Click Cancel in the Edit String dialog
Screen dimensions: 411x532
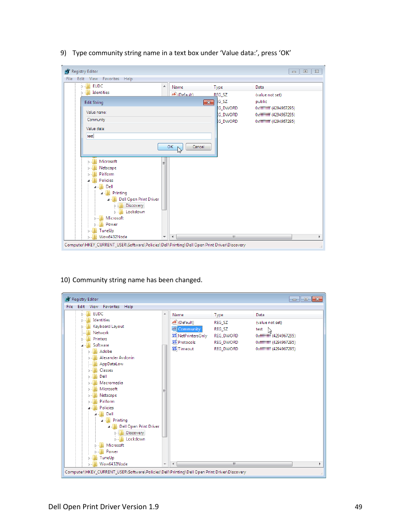(x=199, y=147)
